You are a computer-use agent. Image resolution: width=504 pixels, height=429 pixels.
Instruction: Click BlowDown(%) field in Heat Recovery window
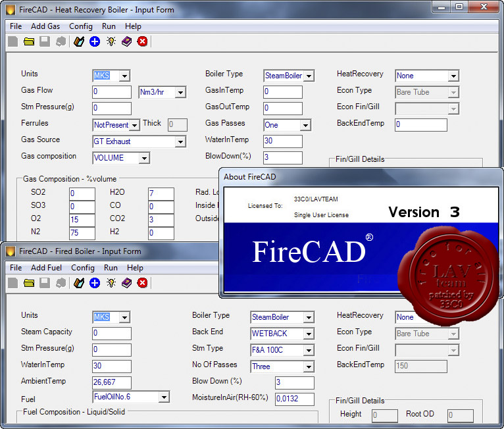pos(282,157)
